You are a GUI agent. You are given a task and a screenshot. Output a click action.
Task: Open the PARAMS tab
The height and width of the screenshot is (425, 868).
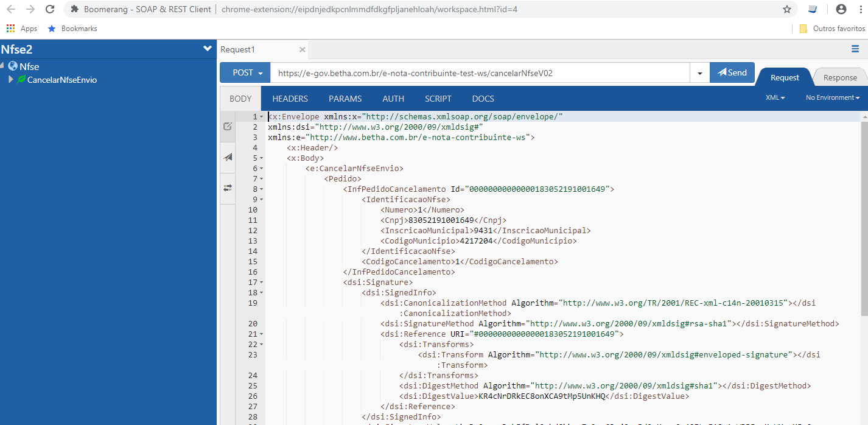345,99
